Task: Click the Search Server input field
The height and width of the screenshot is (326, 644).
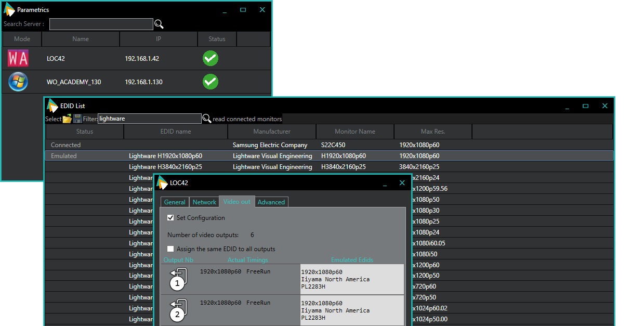Action: coord(101,24)
